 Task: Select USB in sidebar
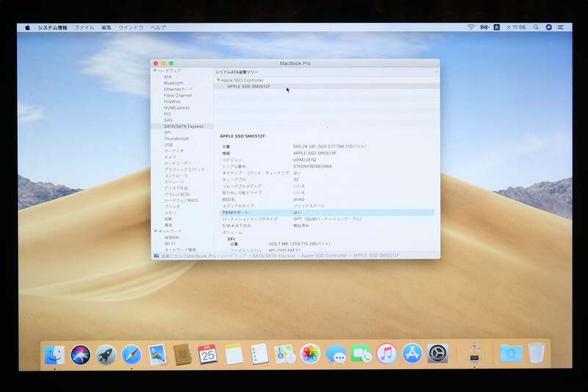coord(168,145)
